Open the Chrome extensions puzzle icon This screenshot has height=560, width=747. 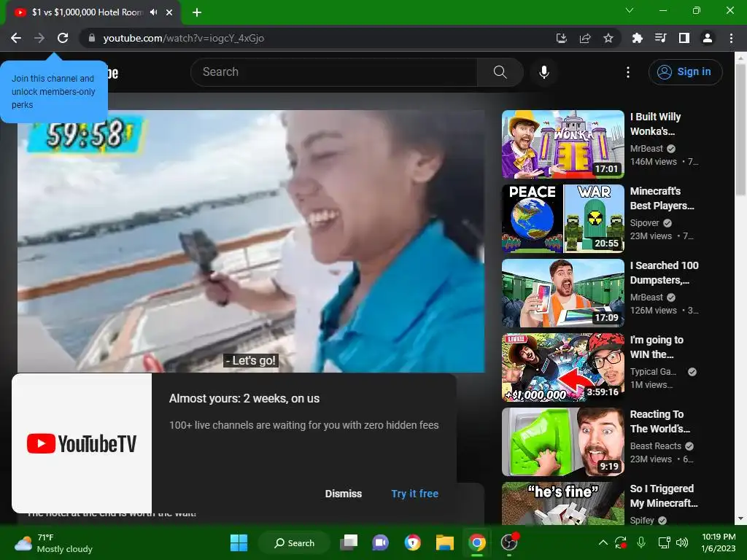pyautogui.click(x=638, y=38)
